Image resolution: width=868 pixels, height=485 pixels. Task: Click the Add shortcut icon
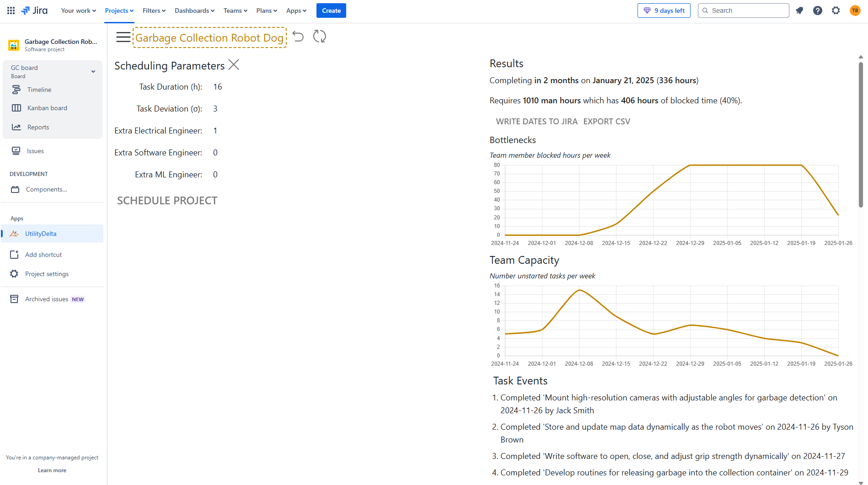point(14,255)
